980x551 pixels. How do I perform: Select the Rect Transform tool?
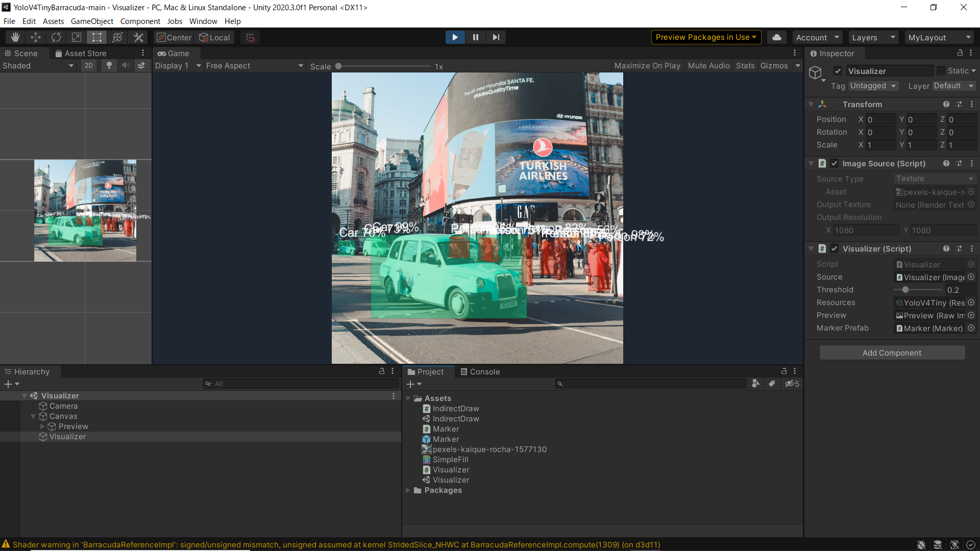(97, 37)
